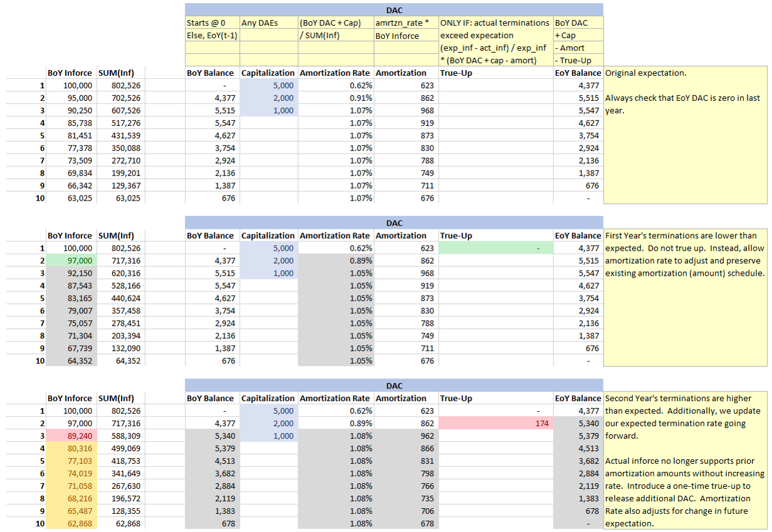Click the orange 80,316 BoY Inforce cell
This screenshot has width=772, height=532.
click(x=71, y=449)
